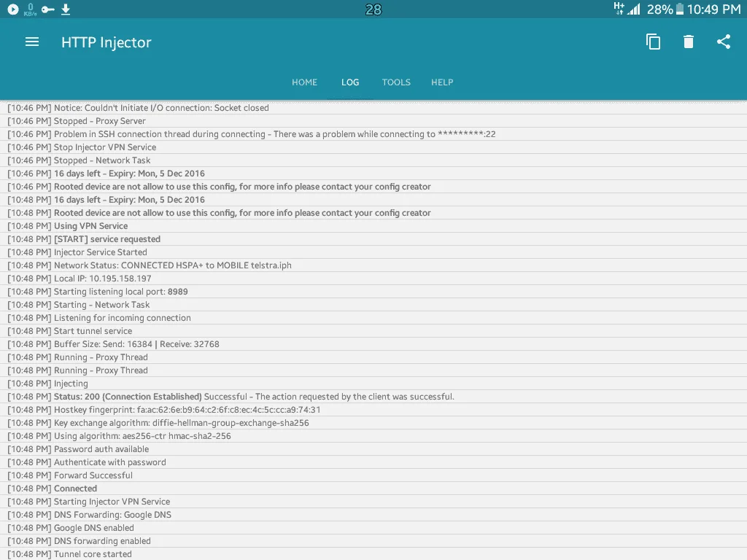Select 'Couldn't Initiate I/O connection' log line
This screenshot has height=560, width=747.
[373, 108]
